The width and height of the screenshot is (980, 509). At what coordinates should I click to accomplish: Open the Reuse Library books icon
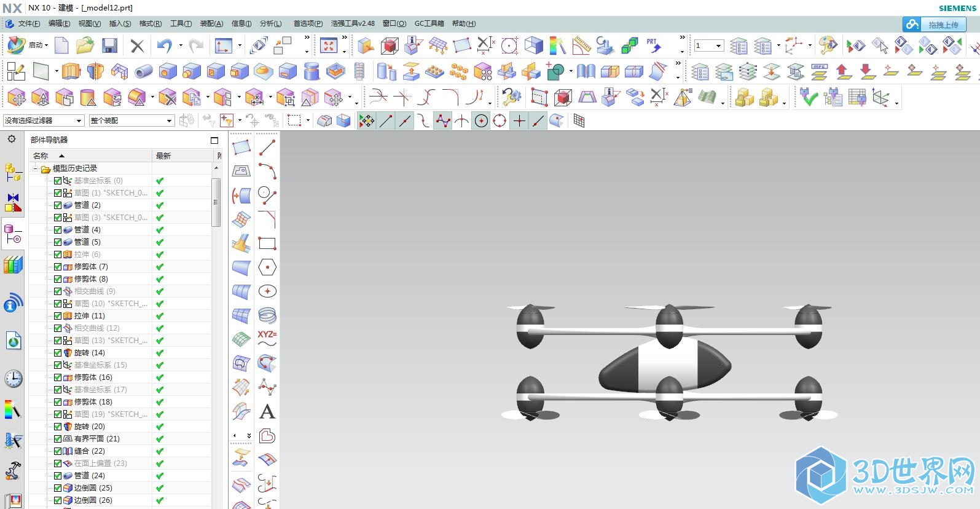[13, 265]
